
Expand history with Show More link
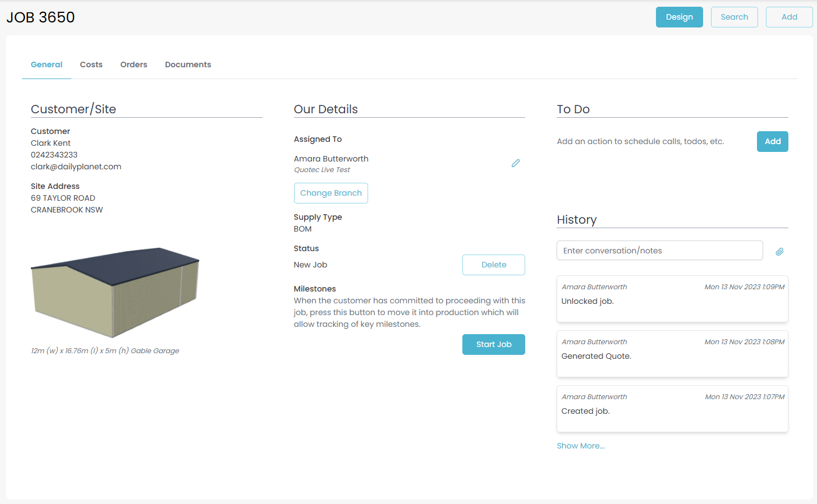(580, 446)
